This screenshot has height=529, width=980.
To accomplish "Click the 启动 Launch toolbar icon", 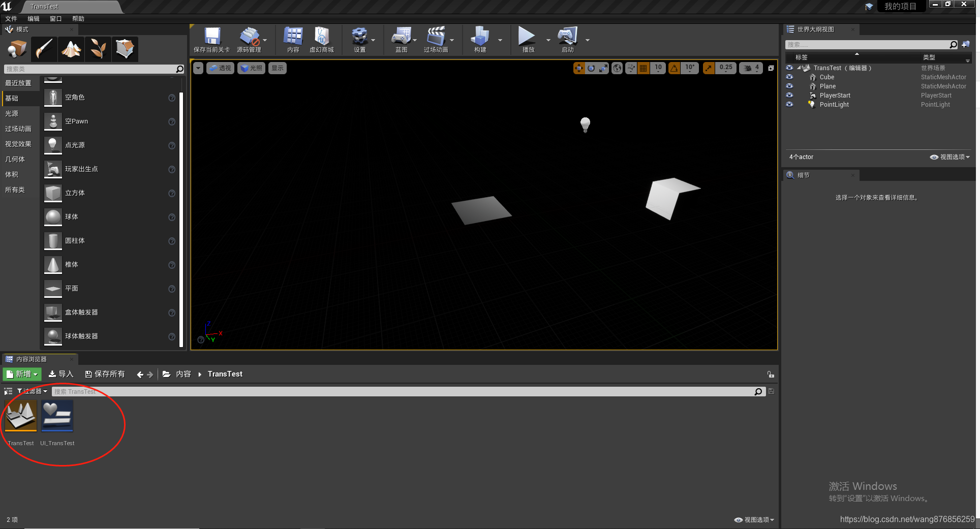I will point(568,36).
